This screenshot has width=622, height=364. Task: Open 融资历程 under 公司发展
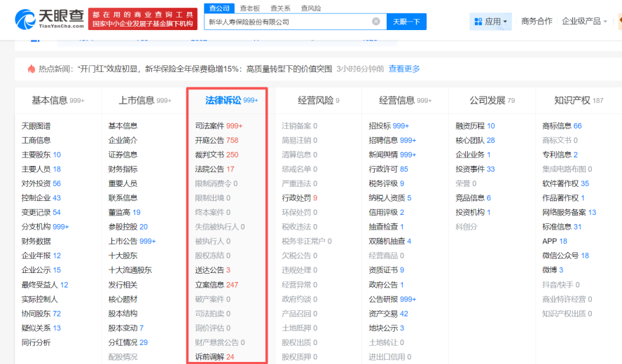470,126
